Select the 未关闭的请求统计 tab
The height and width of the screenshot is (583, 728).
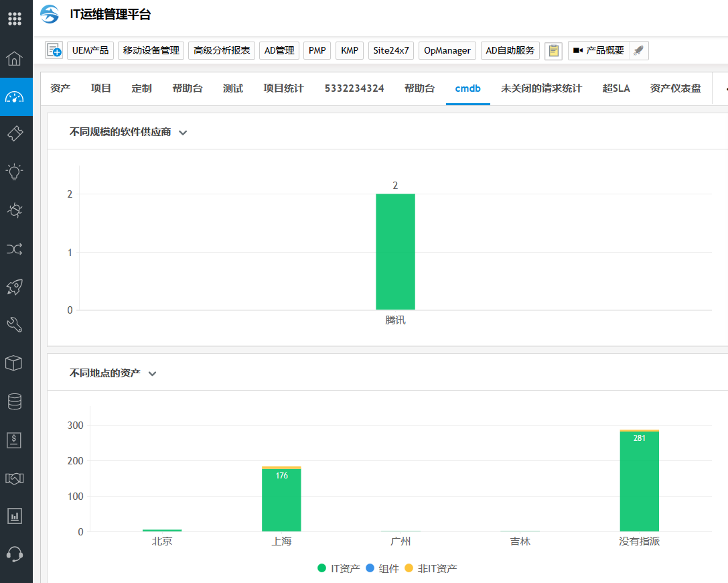point(541,88)
